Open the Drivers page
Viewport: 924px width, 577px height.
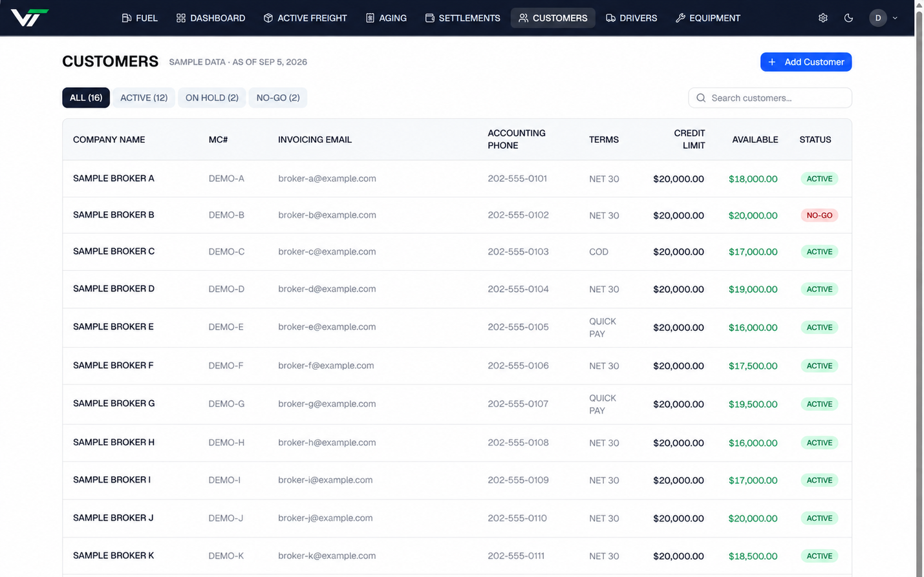[x=632, y=18]
